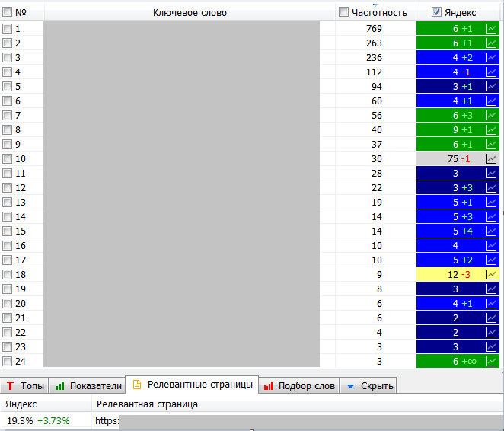Open the position chart icon in row 4

pyautogui.click(x=491, y=72)
